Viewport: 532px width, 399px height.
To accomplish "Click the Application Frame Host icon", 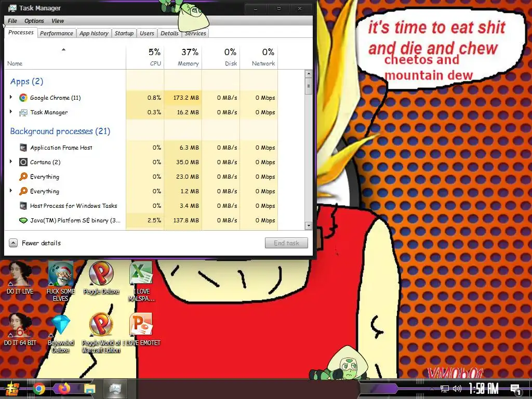I will click(23, 148).
